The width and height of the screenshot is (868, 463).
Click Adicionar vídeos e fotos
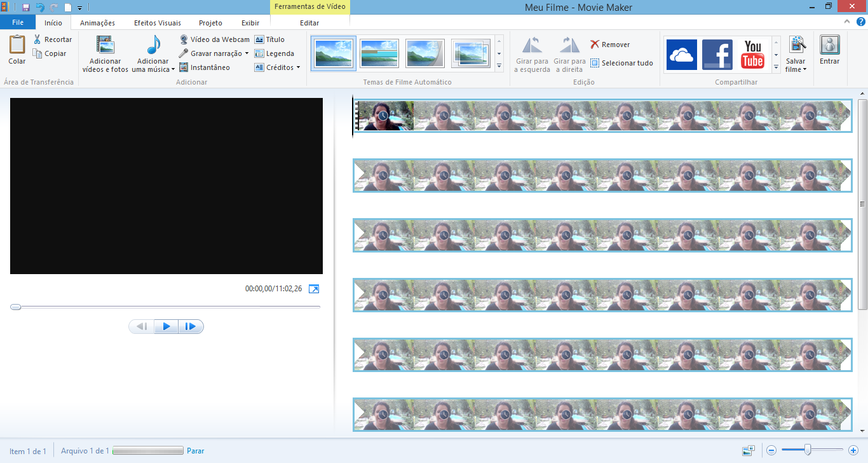(x=105, y=53)
